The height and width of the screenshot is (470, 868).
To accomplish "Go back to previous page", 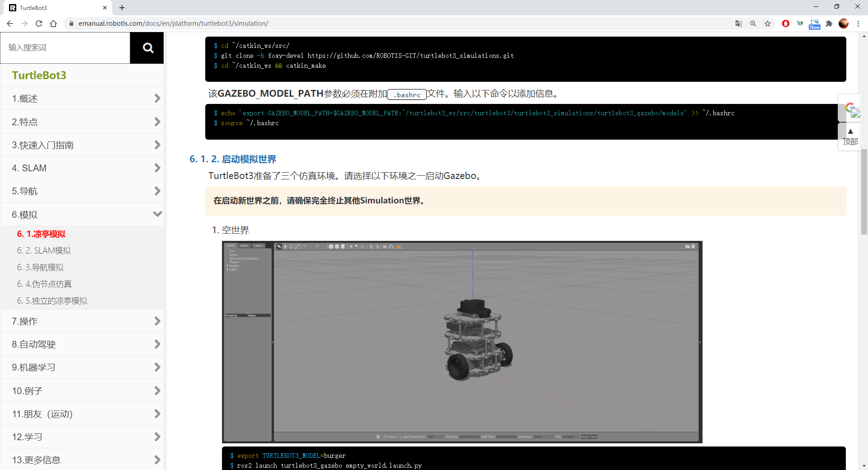I will (x=10, y=23).
